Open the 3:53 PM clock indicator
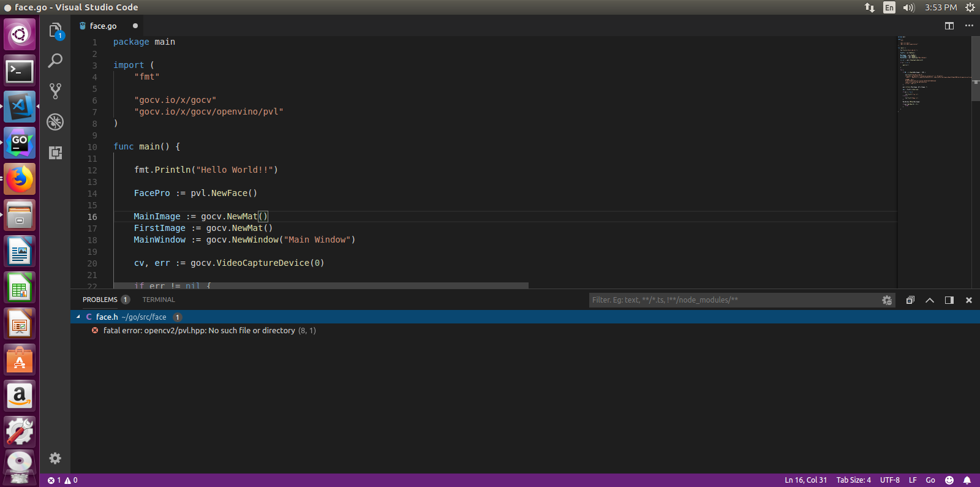Screen dimensions: 980x487 click(x=941, y=7)
